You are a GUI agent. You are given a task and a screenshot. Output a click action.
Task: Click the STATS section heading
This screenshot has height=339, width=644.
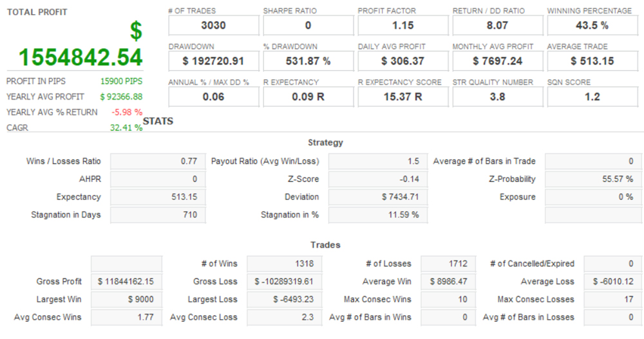tap(158, 121)
